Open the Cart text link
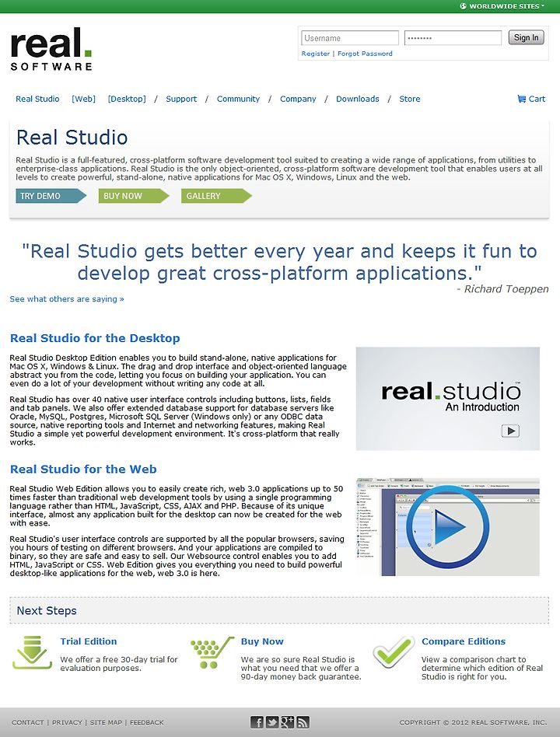Viewport: 560px width, 737px height. pyautogui.click(x=537, y=99)
